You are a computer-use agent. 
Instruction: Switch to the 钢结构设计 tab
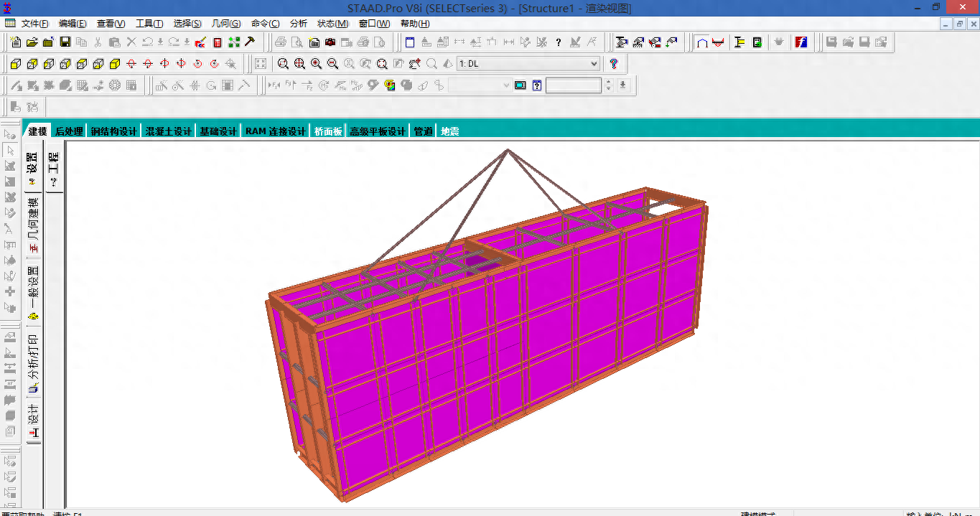[x=113, y=131]
